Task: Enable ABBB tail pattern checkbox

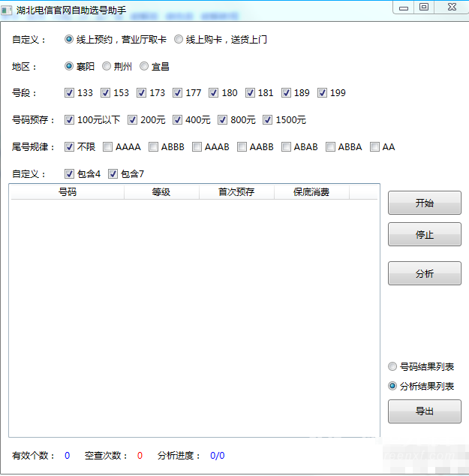Action: point(153,147)
